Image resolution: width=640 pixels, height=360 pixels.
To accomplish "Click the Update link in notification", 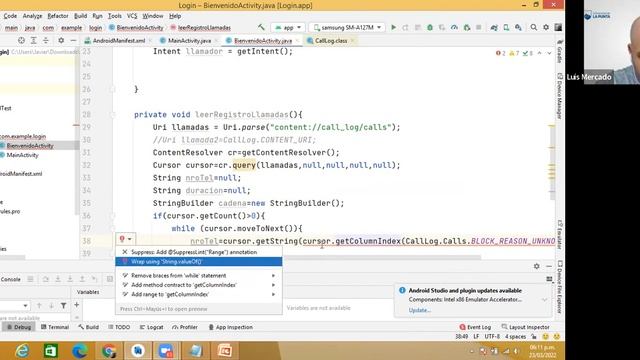I will click(x=420, y=310).
